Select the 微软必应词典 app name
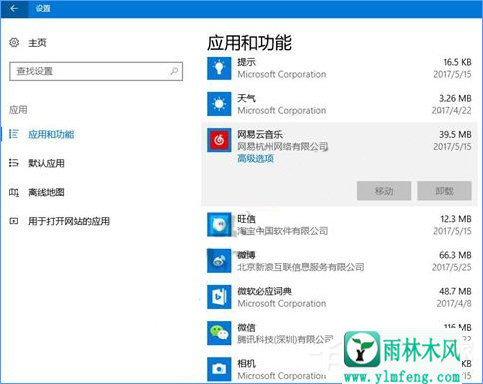The width and height of the screenshot is (483, 384). [x=265, y=291]
